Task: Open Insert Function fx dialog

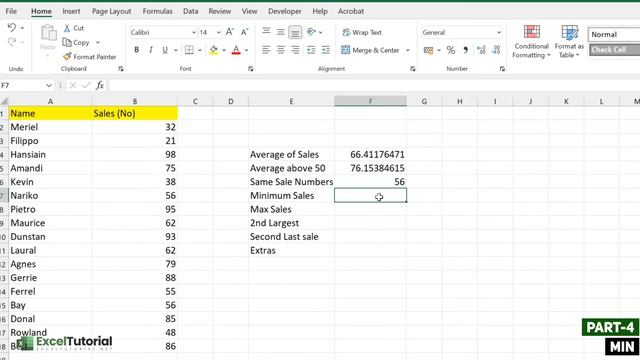Action: tap(100, 85)
